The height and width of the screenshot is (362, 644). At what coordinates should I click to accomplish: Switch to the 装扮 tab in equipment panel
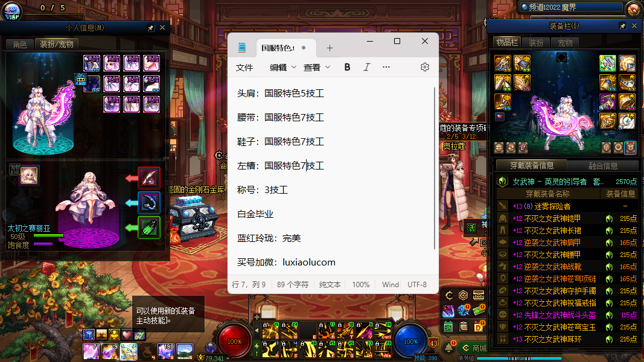click(536, 43)
